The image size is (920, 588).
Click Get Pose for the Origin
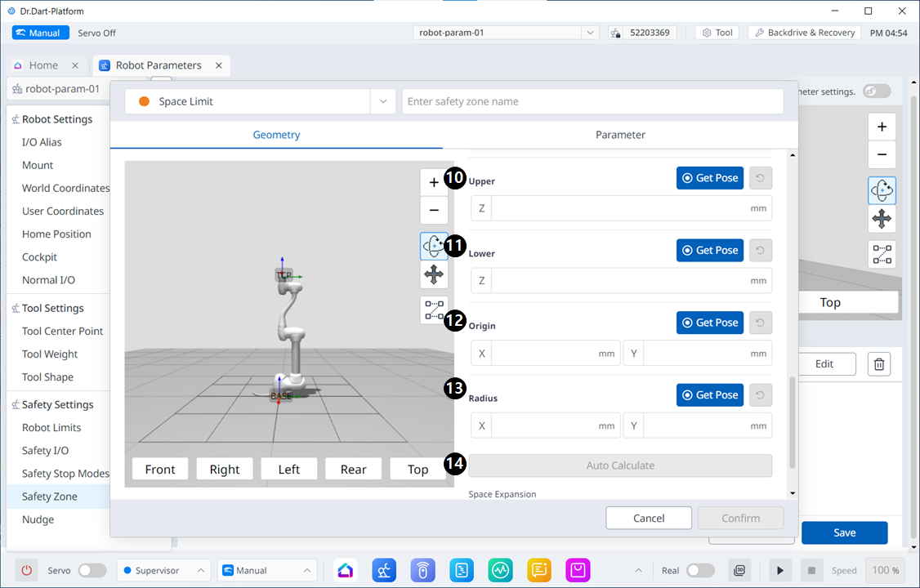pos(709,323)
